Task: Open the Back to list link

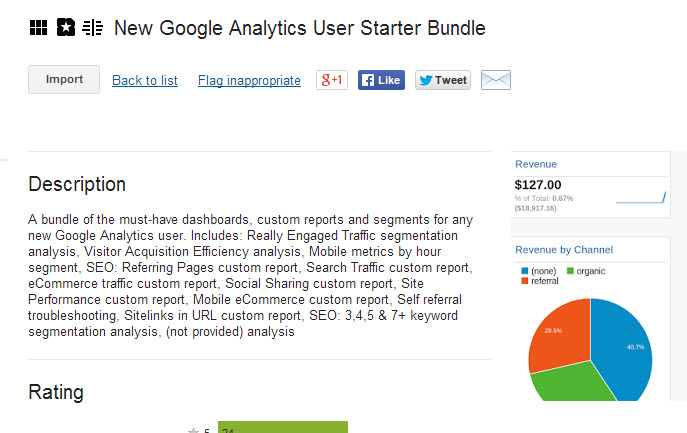Action: [145, 81]
